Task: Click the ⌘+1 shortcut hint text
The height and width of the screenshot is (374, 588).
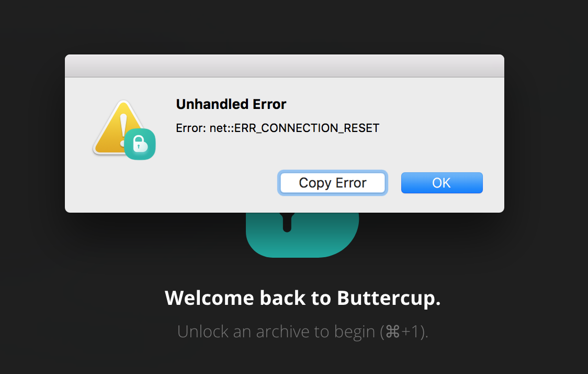Action: 403,331
